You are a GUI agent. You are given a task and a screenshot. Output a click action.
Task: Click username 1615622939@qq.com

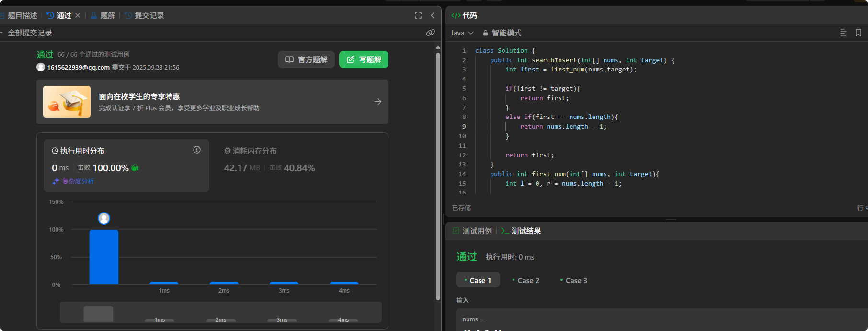[x=78, y=67]
